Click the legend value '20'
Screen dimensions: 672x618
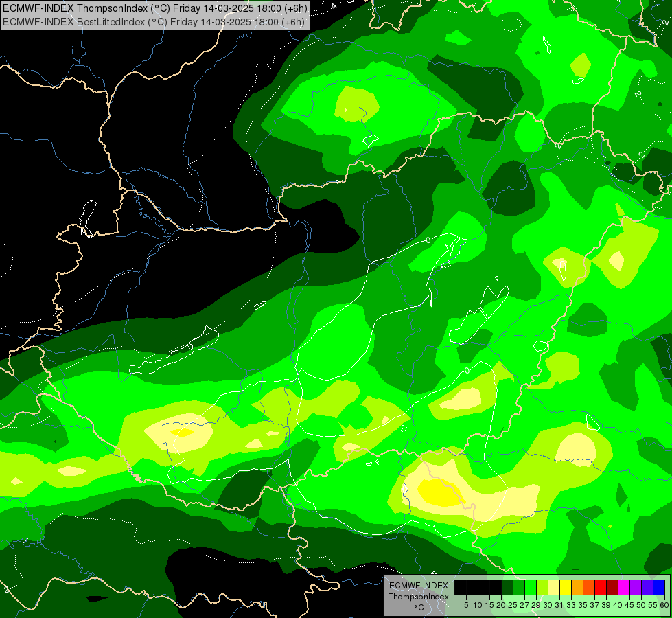point(501,605)
